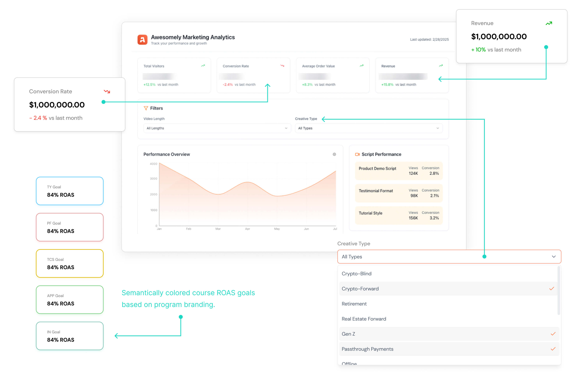Image resolution: width=588 pixels, height=380 pixels.
Task: Click the Testimonial Format row
Action: (399, 193)
